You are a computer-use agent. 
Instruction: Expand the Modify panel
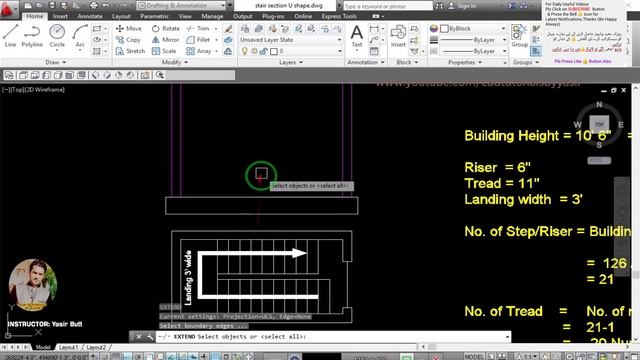coord(175,62)
